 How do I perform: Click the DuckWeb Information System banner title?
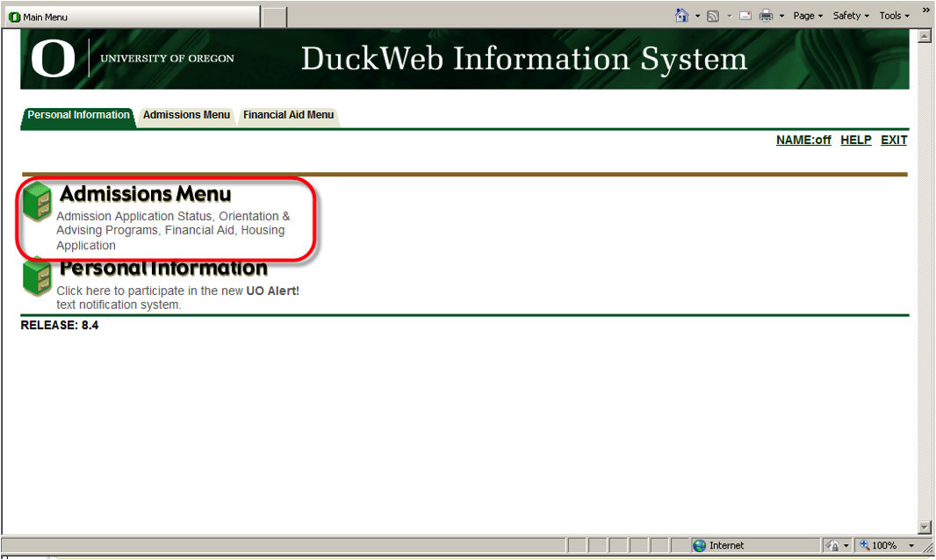click(524, 59)
